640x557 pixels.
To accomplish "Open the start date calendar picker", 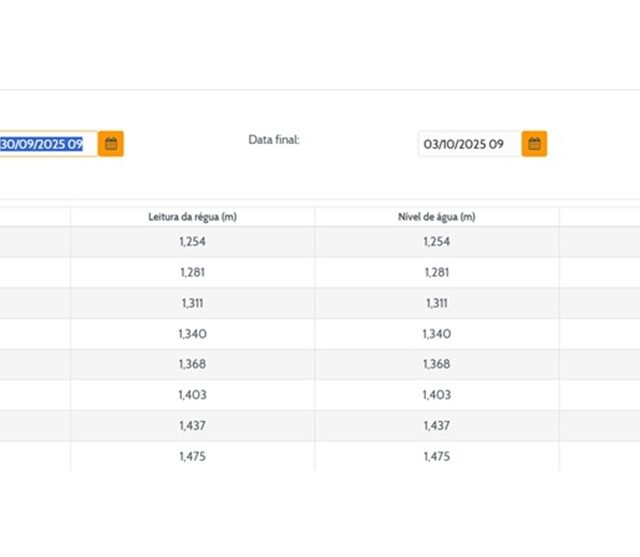I will click(111, 144).
